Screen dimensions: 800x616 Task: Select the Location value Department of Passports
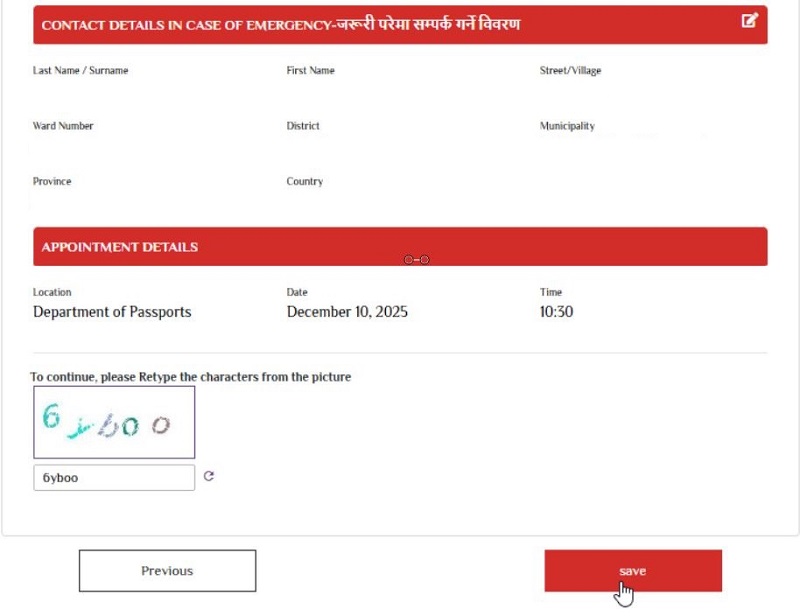point(112,312)
